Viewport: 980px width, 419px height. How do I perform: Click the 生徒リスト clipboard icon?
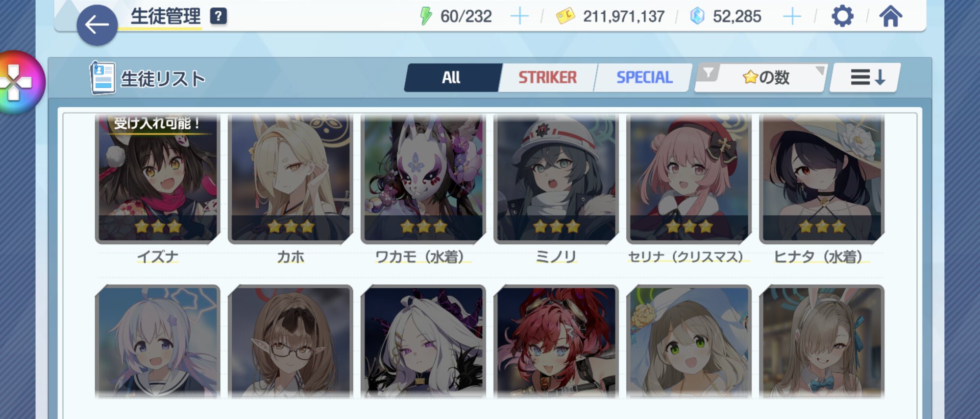[103, 77]
